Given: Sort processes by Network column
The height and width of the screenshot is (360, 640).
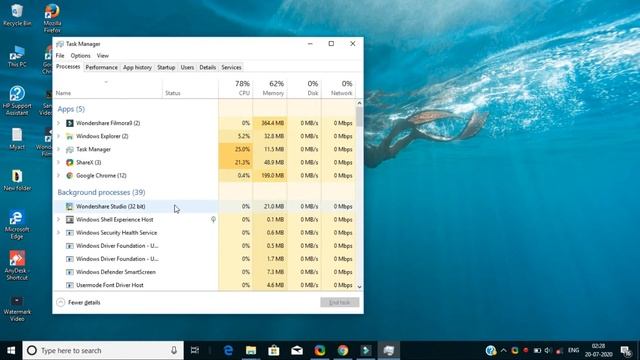Looking at the screenshot, I should 338,88.
